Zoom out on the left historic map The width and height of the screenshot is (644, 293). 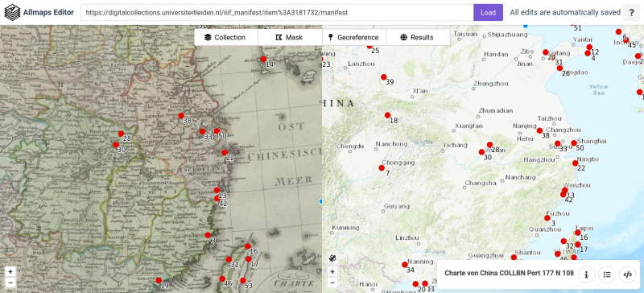click(x=10, y=283)
